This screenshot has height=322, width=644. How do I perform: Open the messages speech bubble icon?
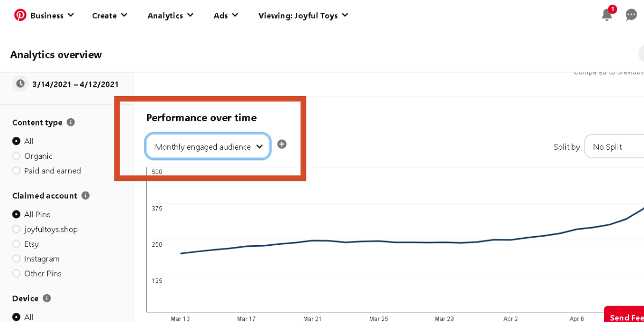[631, 15]
